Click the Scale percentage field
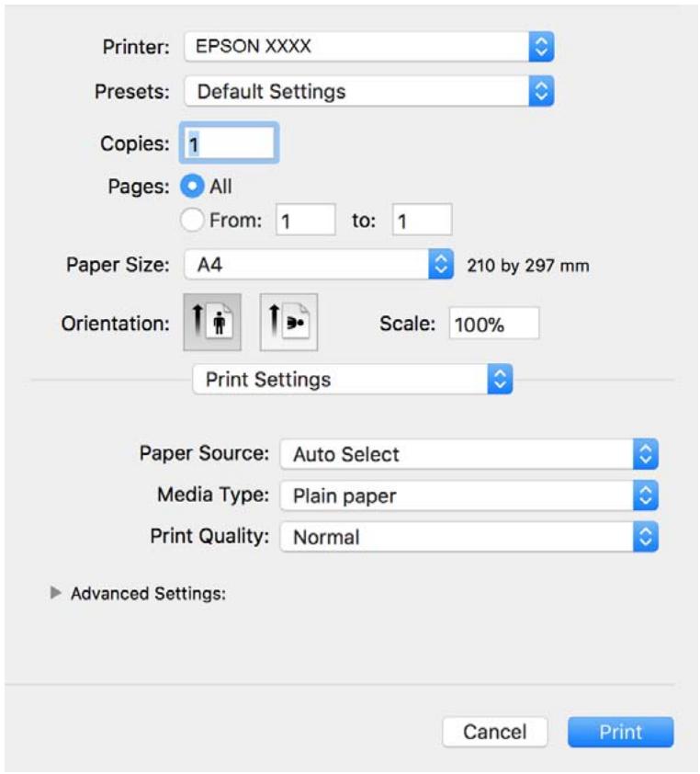Image resolution: width=700 pixels, height=774 pixels. [x=494, y=324]
